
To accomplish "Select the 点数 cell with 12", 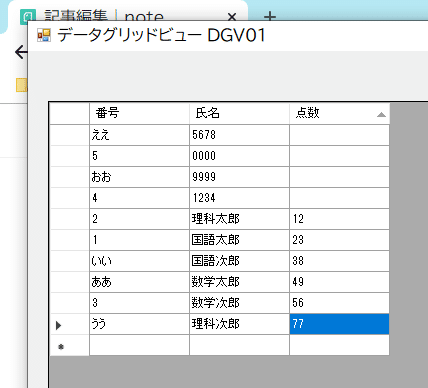I will [339, 219].
